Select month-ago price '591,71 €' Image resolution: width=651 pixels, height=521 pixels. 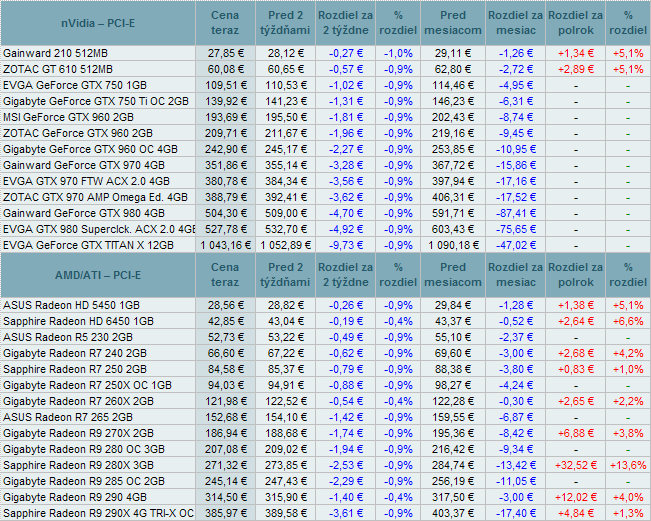point(453,213)
